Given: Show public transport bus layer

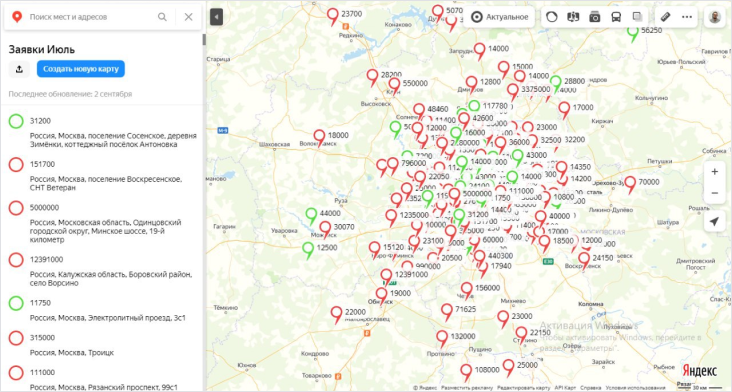Looking at the screenshot, I should [x=616, y=17].
